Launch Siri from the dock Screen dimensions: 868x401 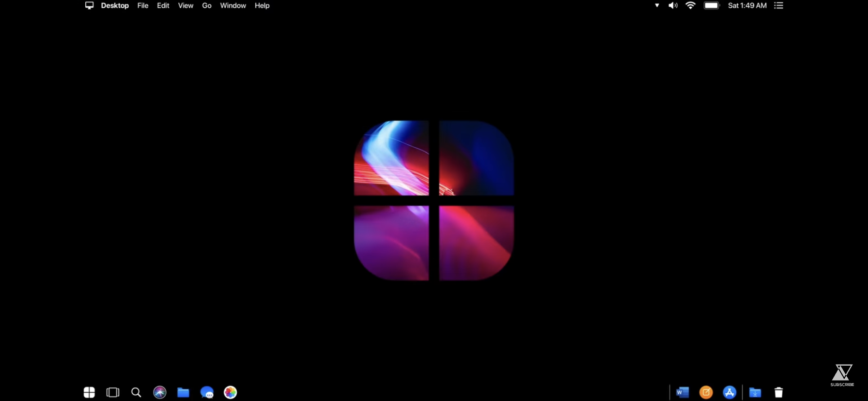coord(160,392)
